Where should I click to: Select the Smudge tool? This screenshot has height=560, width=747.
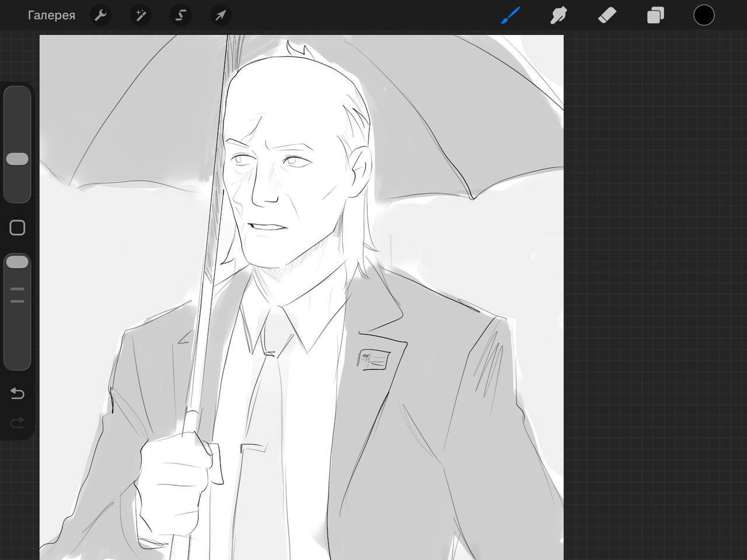click(x=558, y=15)
